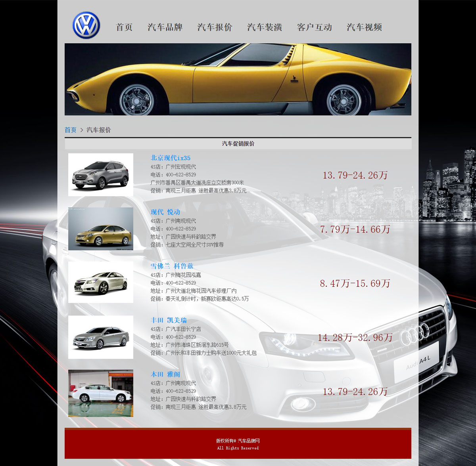Click the 14.28万-32.96万 price text

[355, 337]
